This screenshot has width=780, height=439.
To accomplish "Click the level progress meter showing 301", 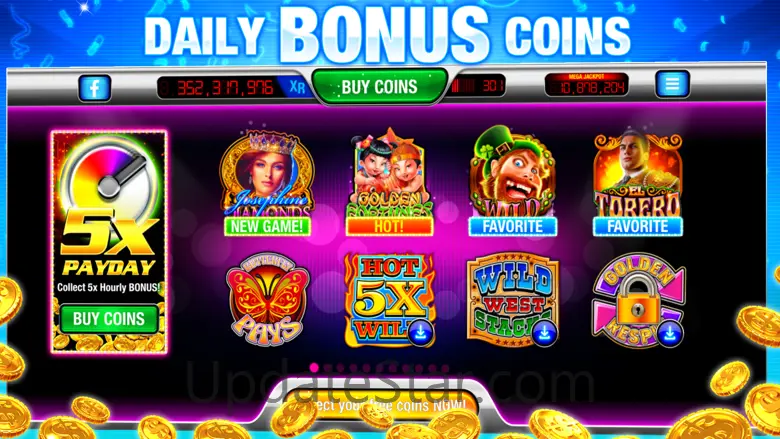I will click(x=477, y=86).
